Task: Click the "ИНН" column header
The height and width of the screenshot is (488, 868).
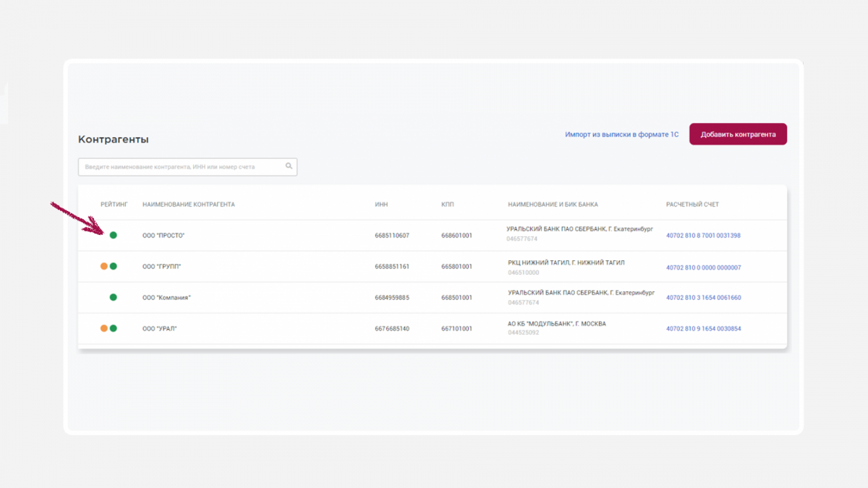Action: pyautogui.click(x=381, y=205)
